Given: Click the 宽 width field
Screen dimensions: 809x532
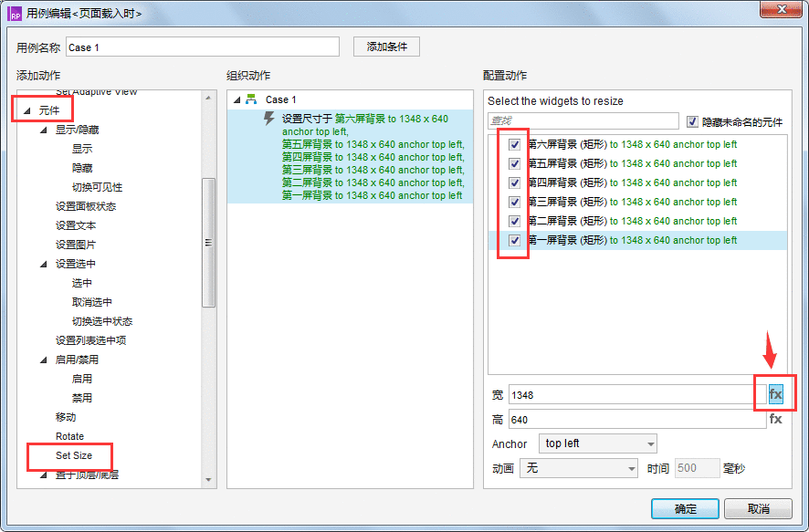Looking at the screenshot, I should point(637,395).
